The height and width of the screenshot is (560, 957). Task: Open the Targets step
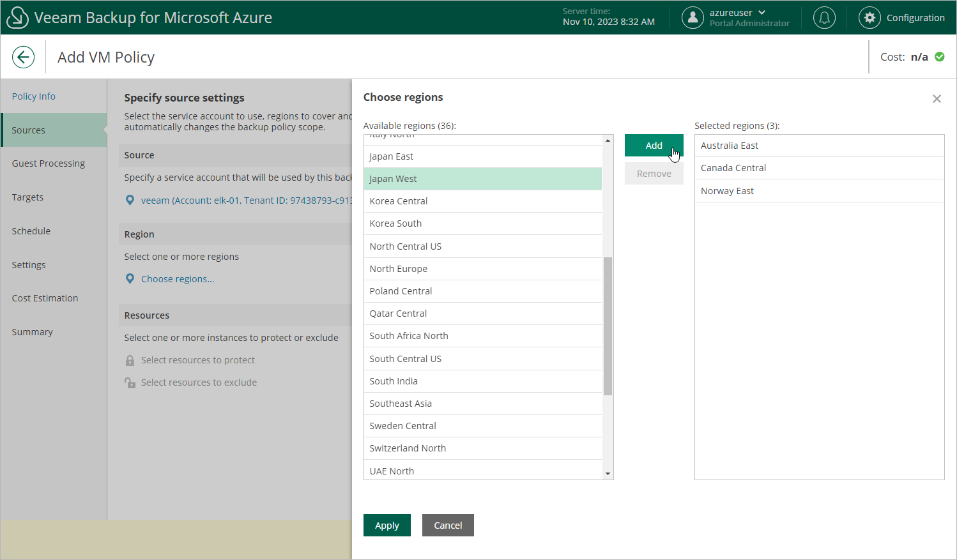point(27,197)
